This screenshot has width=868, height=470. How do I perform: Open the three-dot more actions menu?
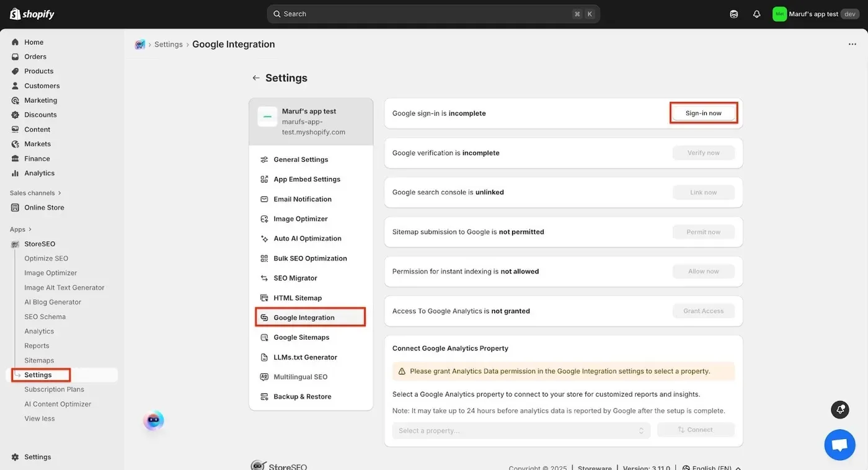click(x=852, y=45)
